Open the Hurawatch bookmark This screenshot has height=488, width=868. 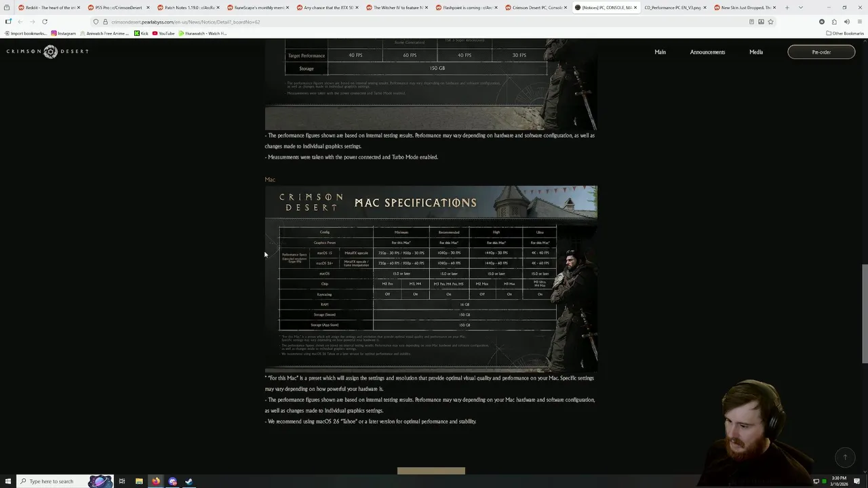(x=203, y=33)
